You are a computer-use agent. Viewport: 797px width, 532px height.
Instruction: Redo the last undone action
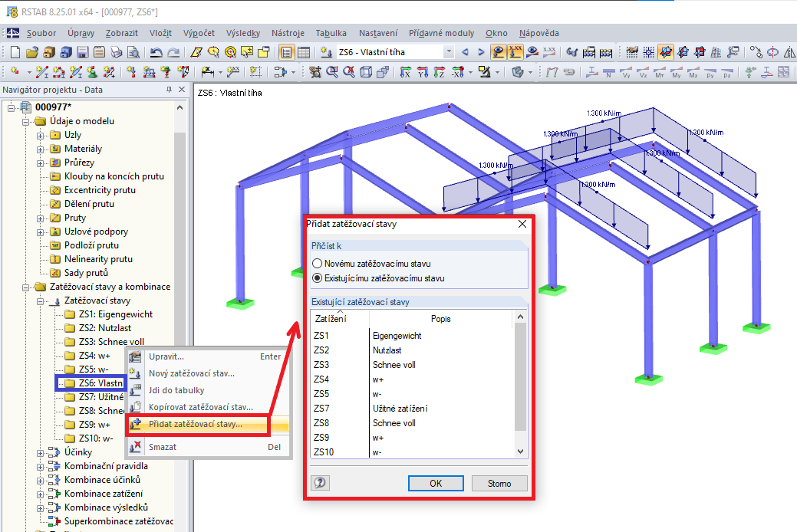click(173, 52)
